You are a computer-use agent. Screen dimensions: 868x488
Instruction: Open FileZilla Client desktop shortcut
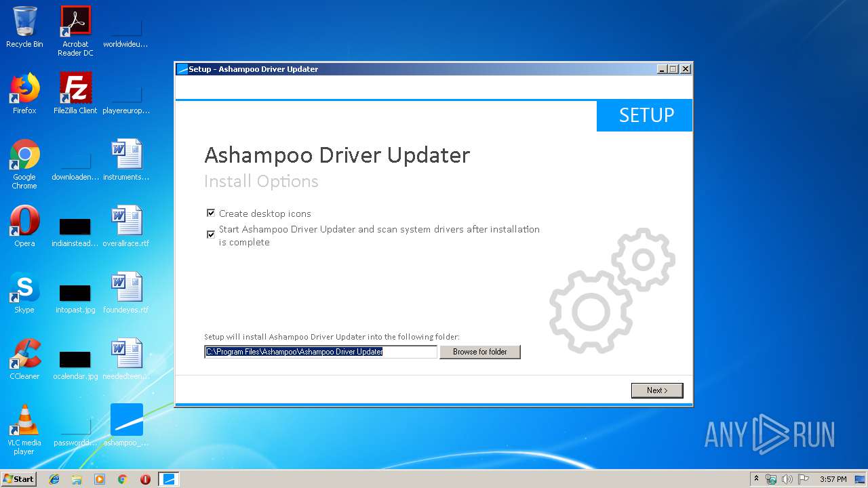click(x=75, y=94)
